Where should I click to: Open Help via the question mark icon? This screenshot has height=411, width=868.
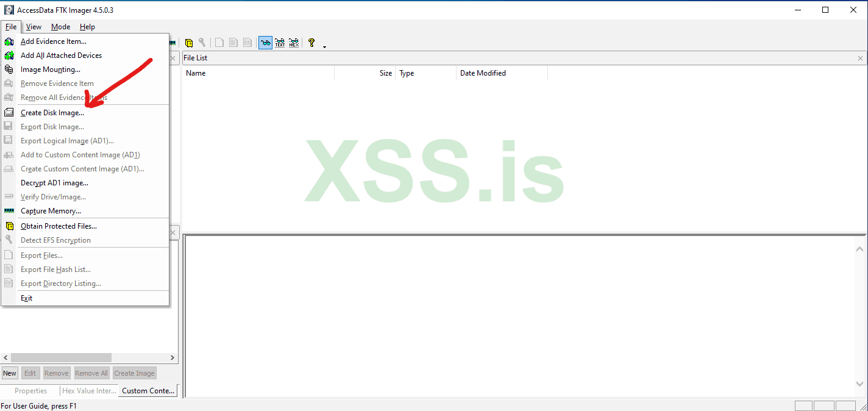click(311, 42)
